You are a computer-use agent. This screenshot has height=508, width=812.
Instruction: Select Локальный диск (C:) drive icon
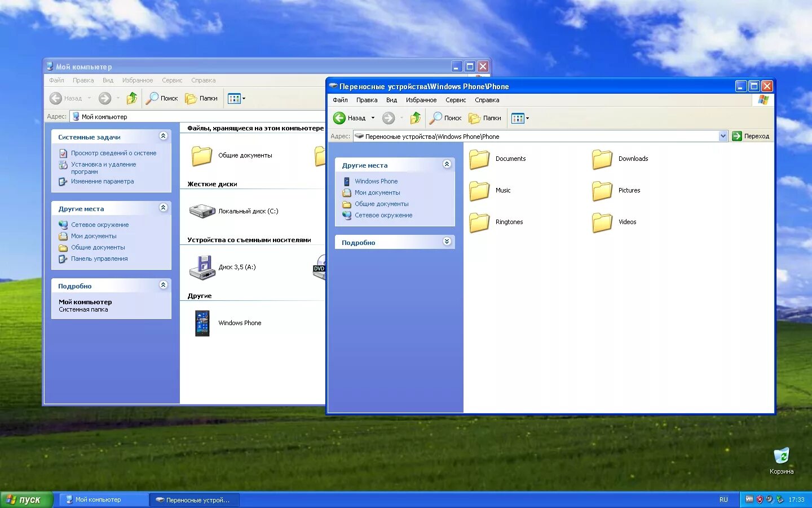[x=202, y=212]
